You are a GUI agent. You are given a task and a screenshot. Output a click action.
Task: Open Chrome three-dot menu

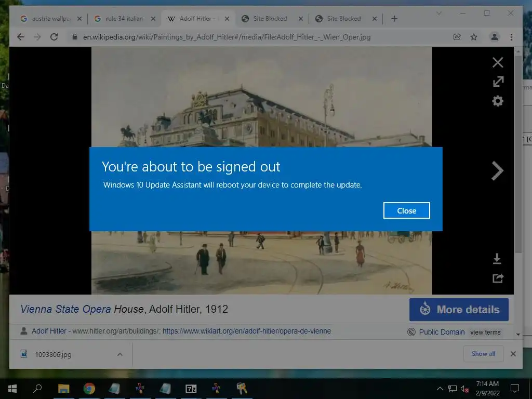pyautogui.click(x=511, y=37)
